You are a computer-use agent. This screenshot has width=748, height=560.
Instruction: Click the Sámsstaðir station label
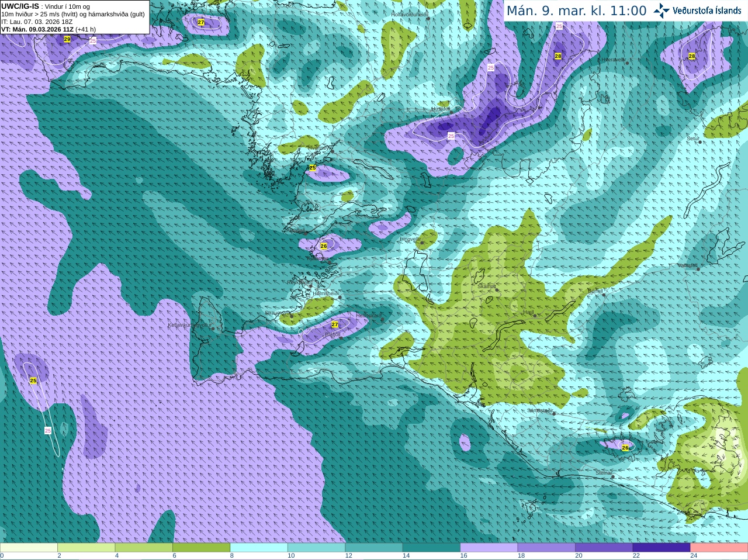(539, 410)
